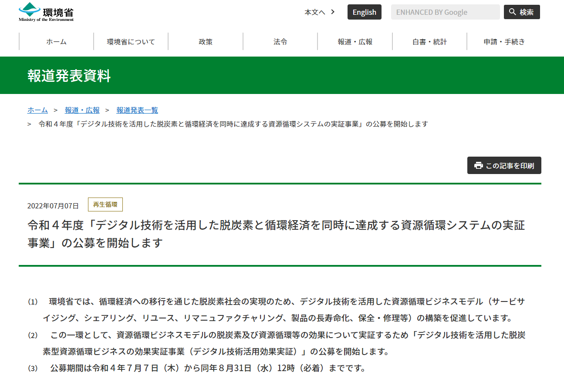Click the arrow next to 本文へ
The image size is (564, 392).
332,12
